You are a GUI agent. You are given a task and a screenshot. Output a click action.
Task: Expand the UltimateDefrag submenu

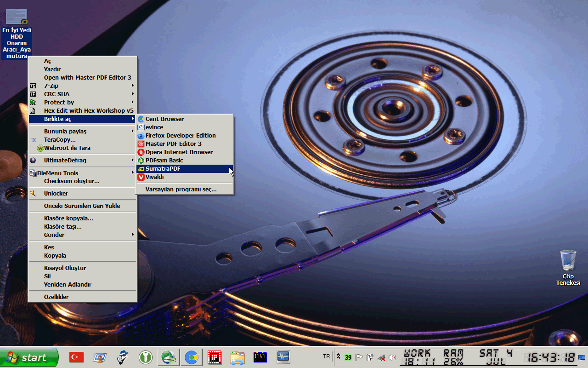[83, 160]
